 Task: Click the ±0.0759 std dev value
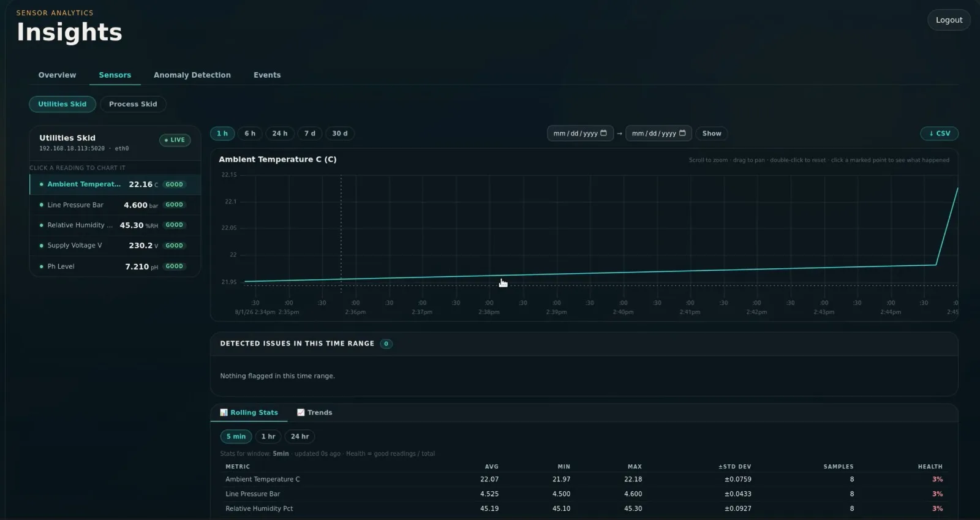point(737,480)
